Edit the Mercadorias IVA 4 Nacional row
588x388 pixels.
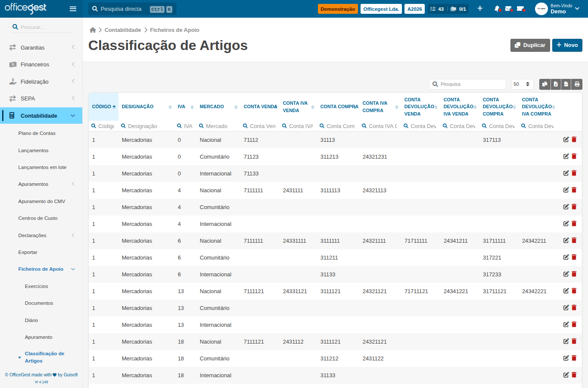(566, 190)
